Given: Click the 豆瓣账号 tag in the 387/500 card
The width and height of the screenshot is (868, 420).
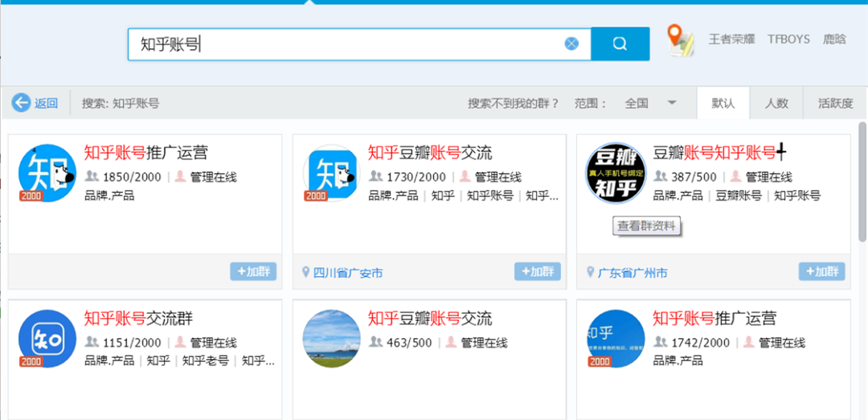Looking at the screenshot, I should (x=739, y=196).
